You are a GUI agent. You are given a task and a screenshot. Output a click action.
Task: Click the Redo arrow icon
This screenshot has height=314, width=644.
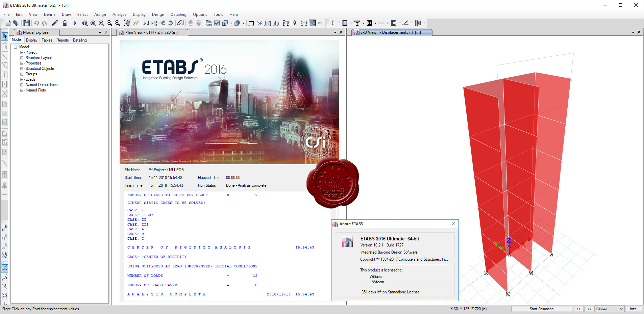tap(44, 23)
